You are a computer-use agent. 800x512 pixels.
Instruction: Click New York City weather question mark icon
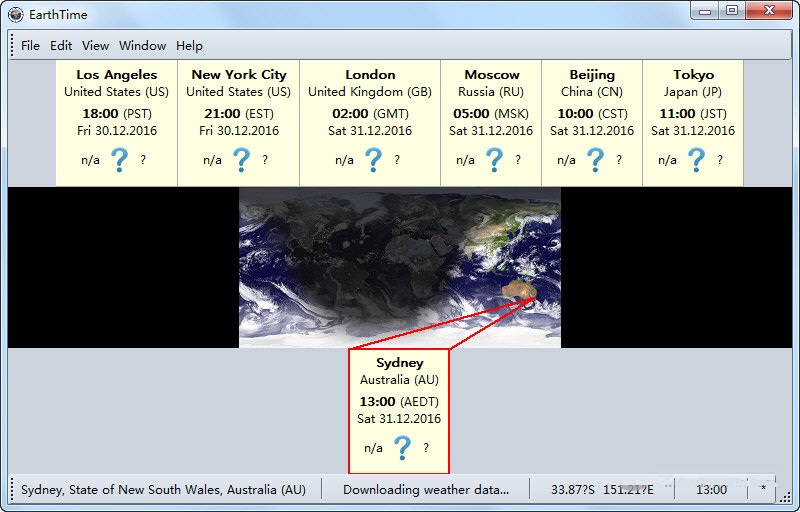coord(241,160)
